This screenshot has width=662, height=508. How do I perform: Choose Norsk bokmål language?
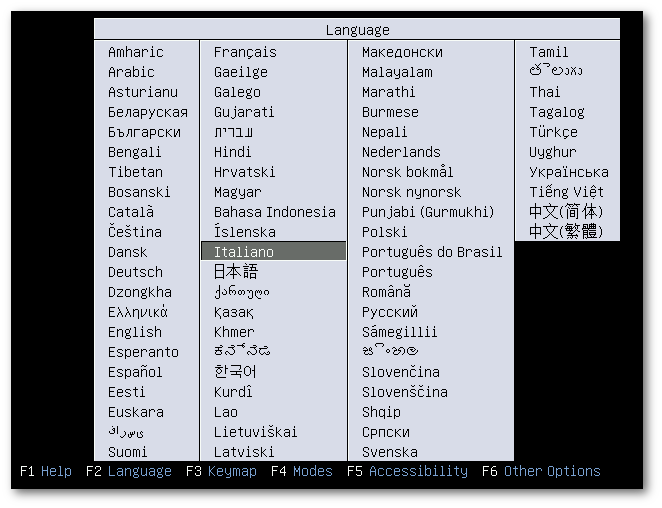pyautogui.click(x=407, y=172)
